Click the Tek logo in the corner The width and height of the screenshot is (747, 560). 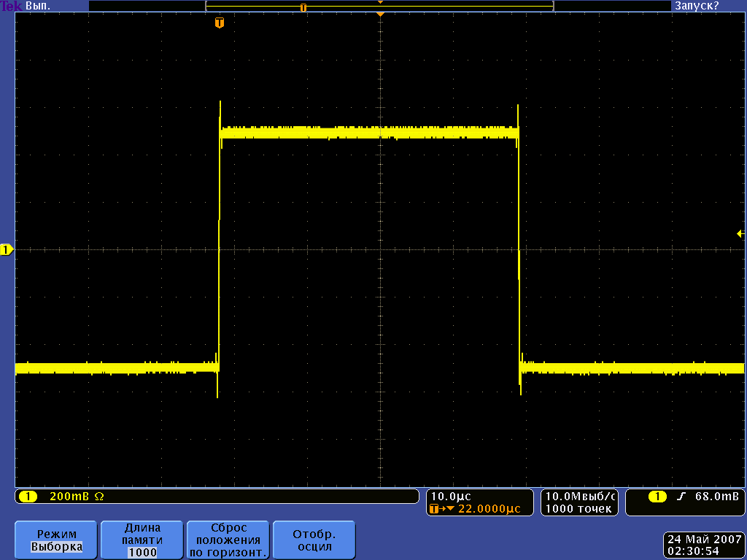[12, 5]
